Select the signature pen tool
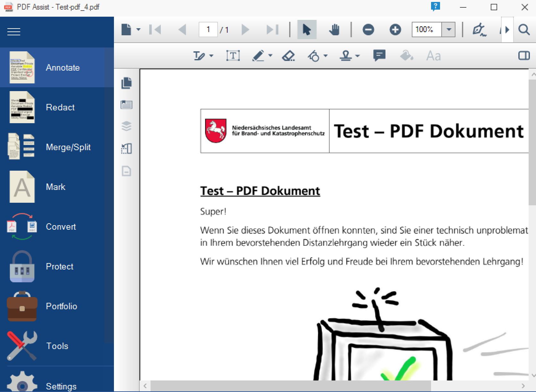 coord(479,30)
